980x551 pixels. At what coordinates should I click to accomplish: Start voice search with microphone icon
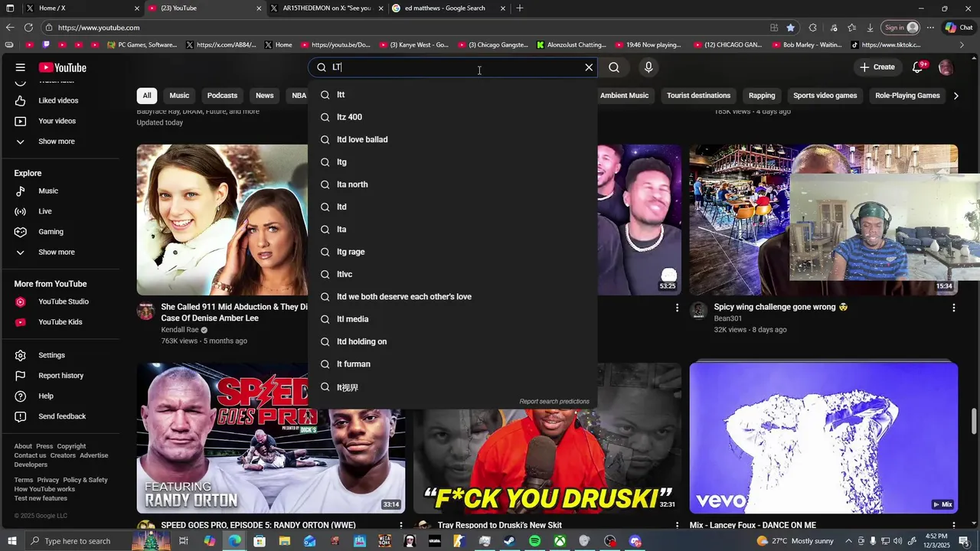[x=648, y=67]
